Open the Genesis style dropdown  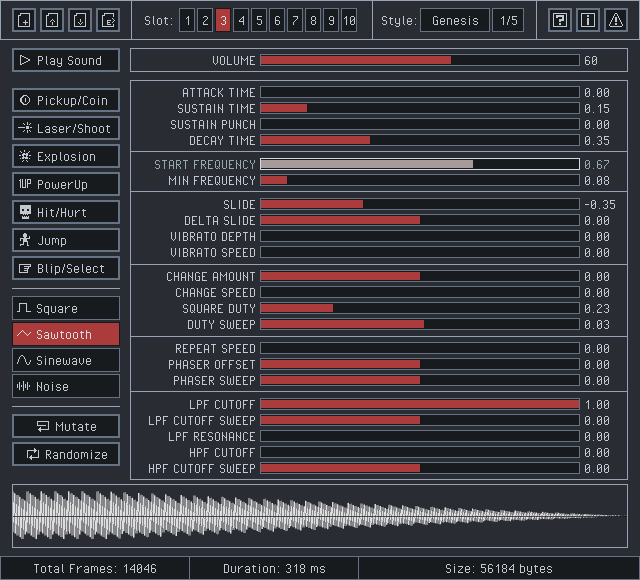(455, 20)
